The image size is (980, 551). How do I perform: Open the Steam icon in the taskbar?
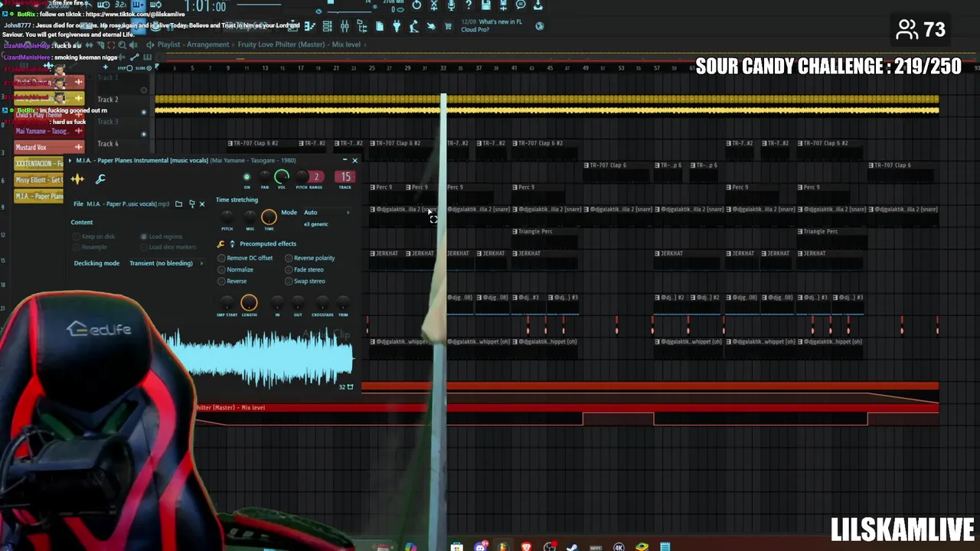point(572,546)
